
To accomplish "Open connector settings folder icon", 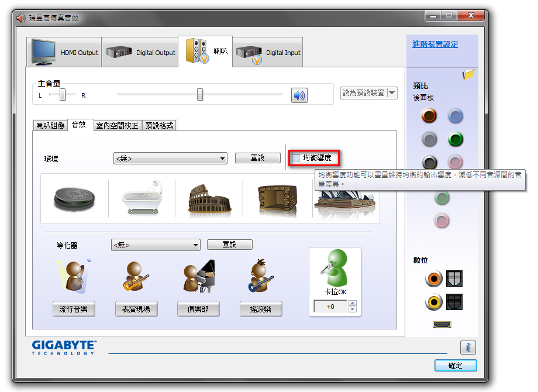I will (x=468, y=74).
